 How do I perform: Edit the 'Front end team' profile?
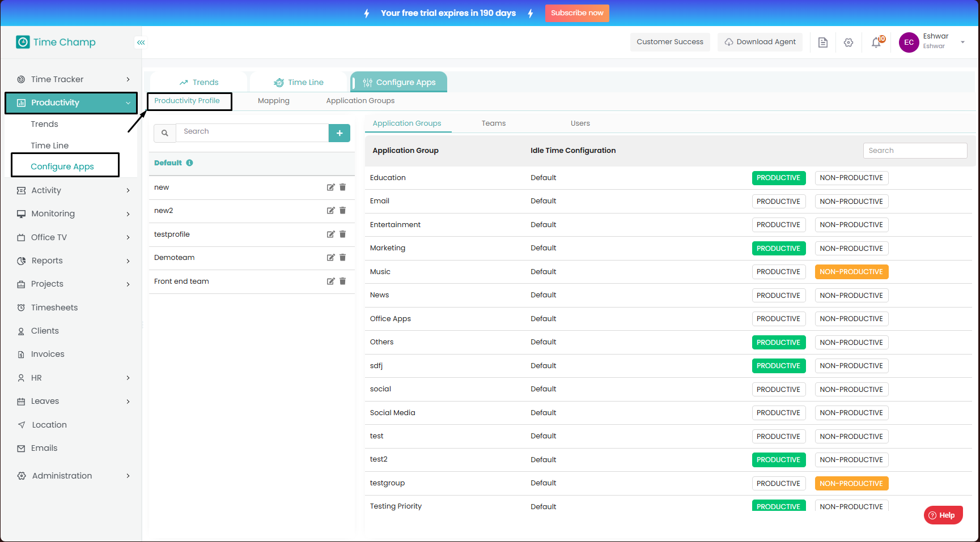tap(330, 281)
